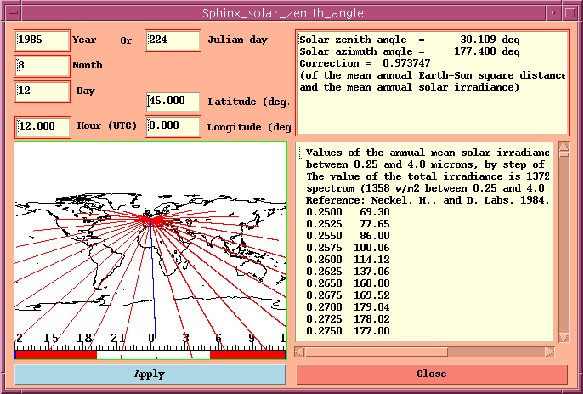
Task: Click the Hour (UTC) label
Action: pos(106,126)
